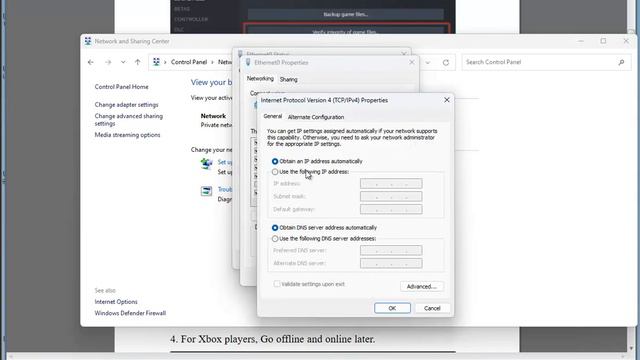Click the IP address field

391,184
